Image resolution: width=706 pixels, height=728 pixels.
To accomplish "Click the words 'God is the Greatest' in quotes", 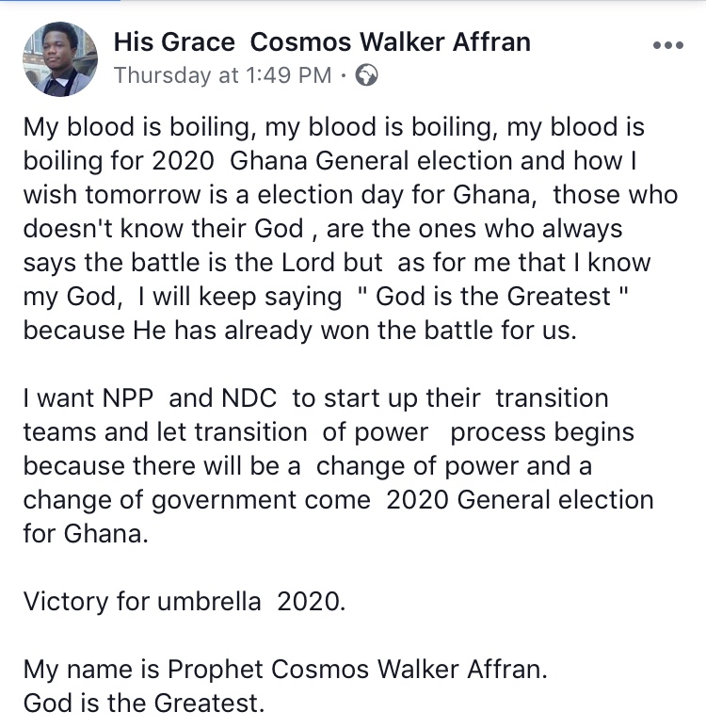I will click(x=493, y=297).
